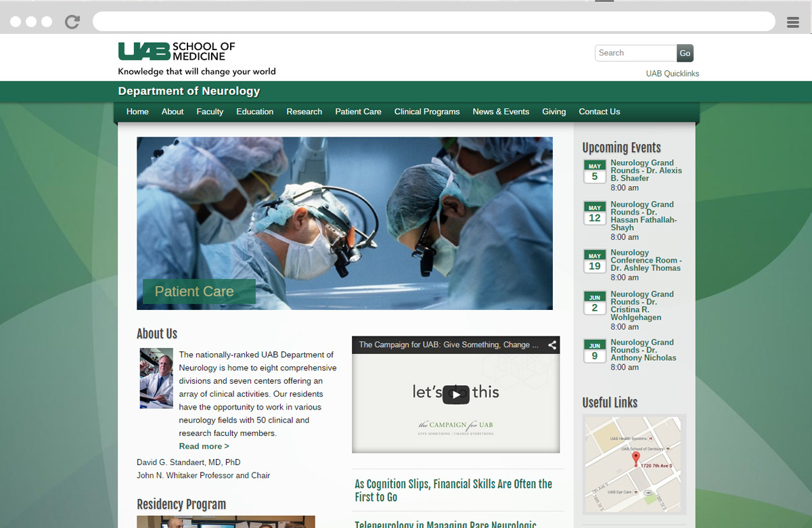
Task: Open the As Cognition Slips article
Action: point(453,490)
